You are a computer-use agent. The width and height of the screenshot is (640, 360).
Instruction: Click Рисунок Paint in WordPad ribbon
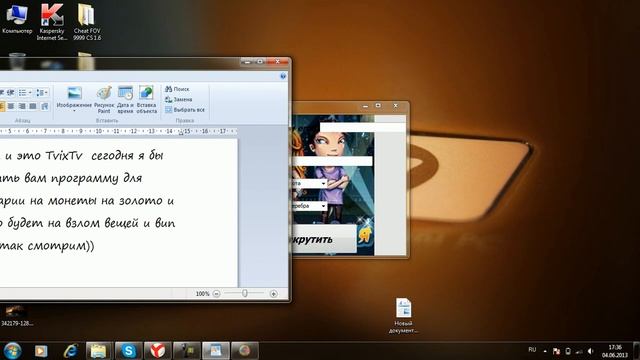click(104, 99)
